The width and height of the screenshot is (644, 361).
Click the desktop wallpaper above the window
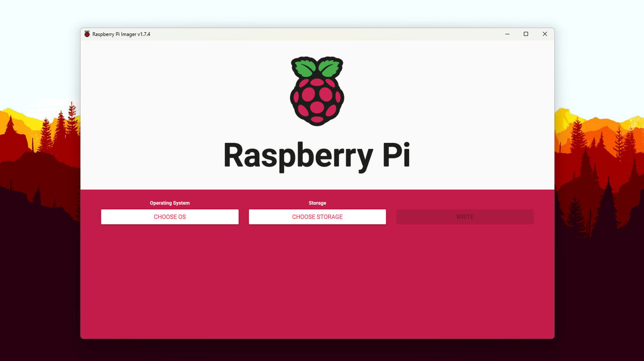322,13
